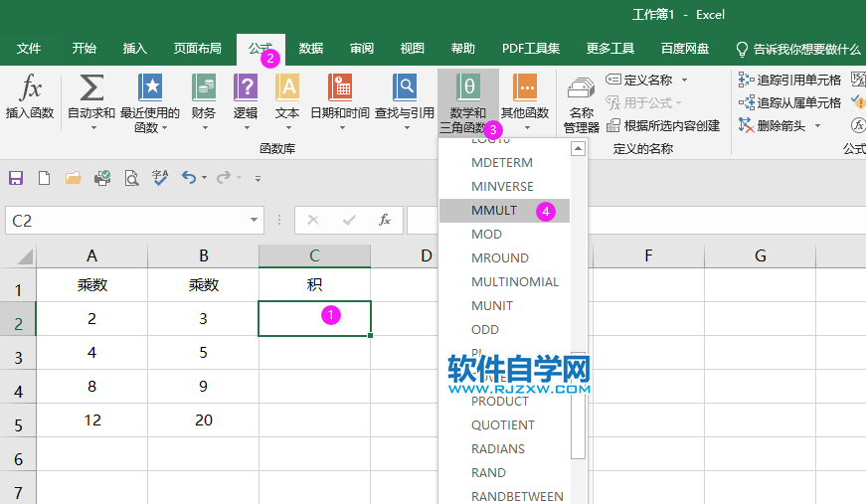
Task: Select MROUND from the function list
Action: [504, 257]
